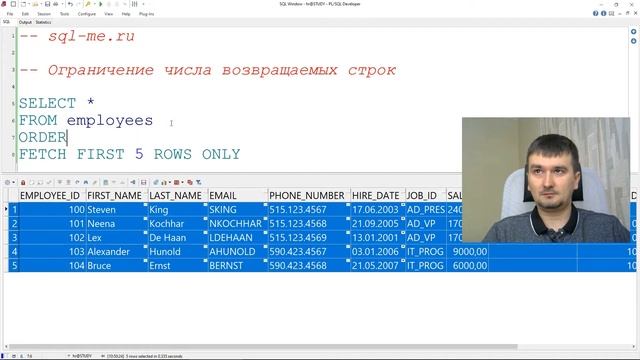
Task: Click the red grid export icon in grid toolbar
Action: [177, 182]
